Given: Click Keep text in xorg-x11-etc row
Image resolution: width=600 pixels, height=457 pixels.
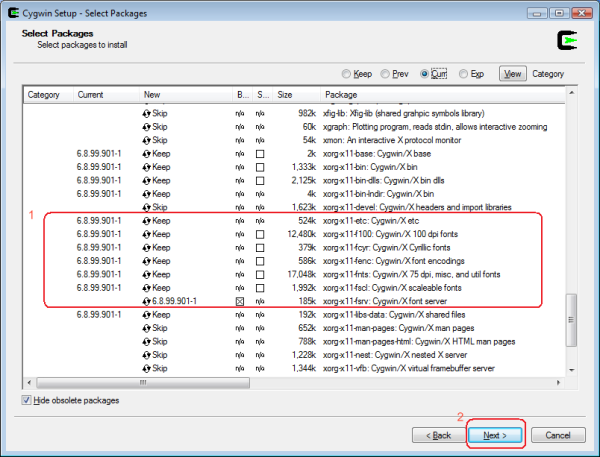Looking at the screenshot, I should pyautogui.click(x=161, y=221).
